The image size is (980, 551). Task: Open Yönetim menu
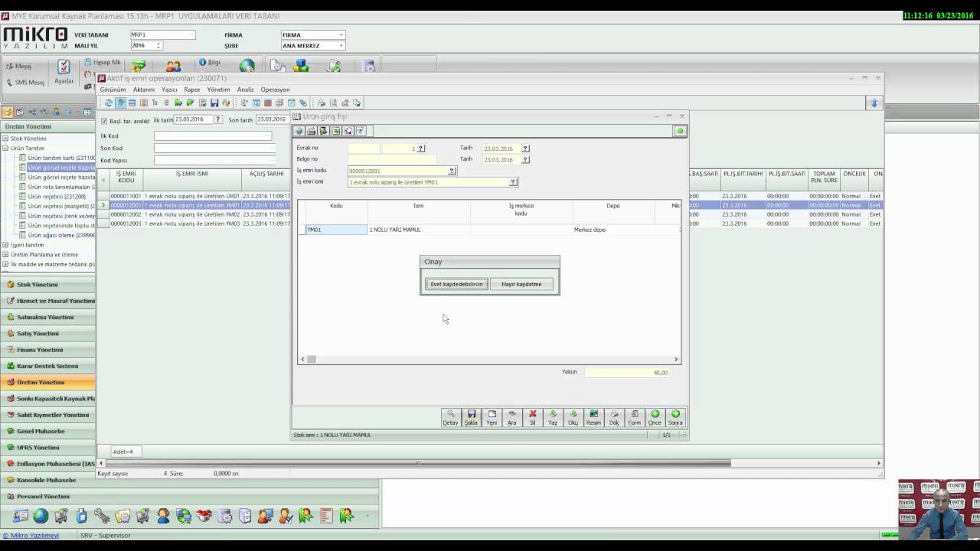218,90
